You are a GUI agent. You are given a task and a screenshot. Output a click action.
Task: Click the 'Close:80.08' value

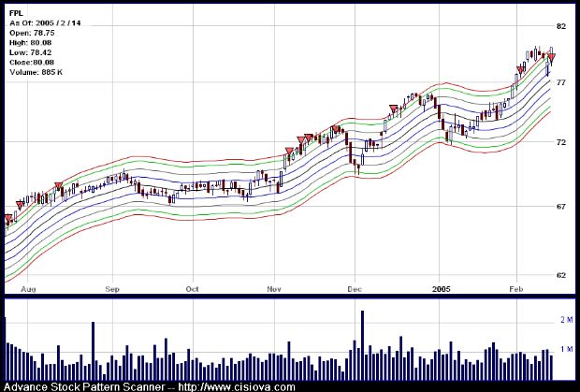coord(31,62)
